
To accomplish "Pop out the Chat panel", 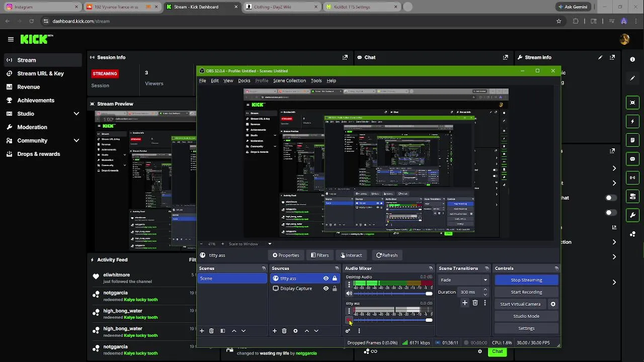I will [x=505, y=57].
